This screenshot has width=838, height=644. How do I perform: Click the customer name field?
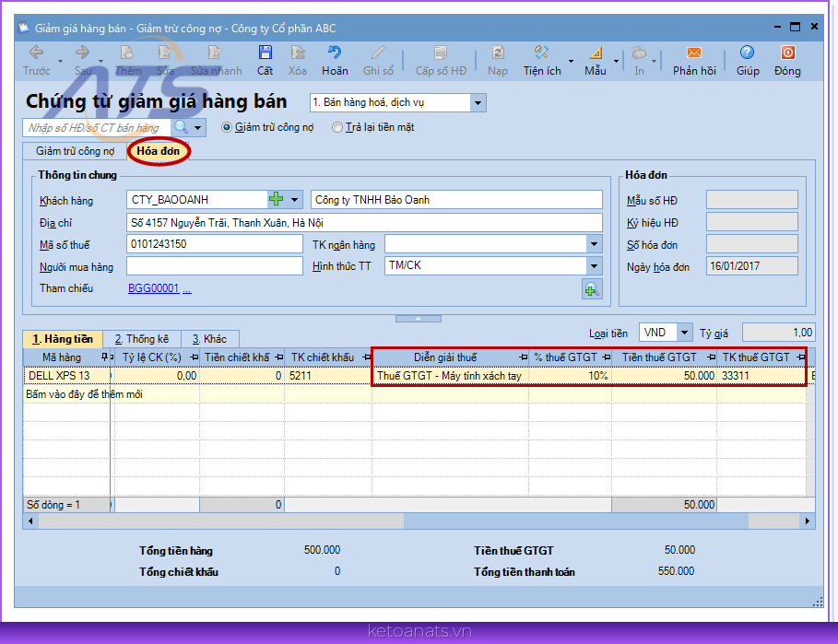[456, 200]
